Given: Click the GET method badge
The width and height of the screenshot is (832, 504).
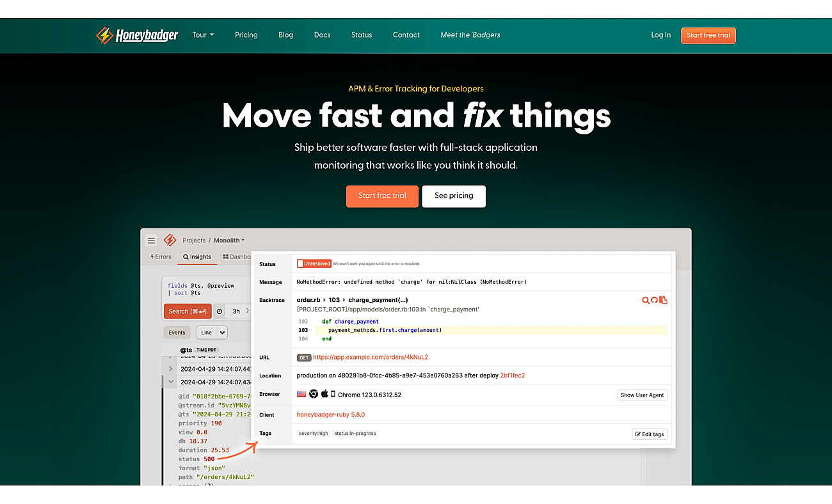Looking at the screenshot, I should click(304, 358).
